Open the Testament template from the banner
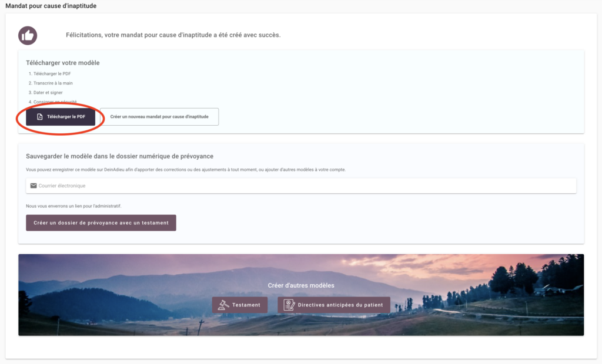602x364 pixels. click(240, 305)
